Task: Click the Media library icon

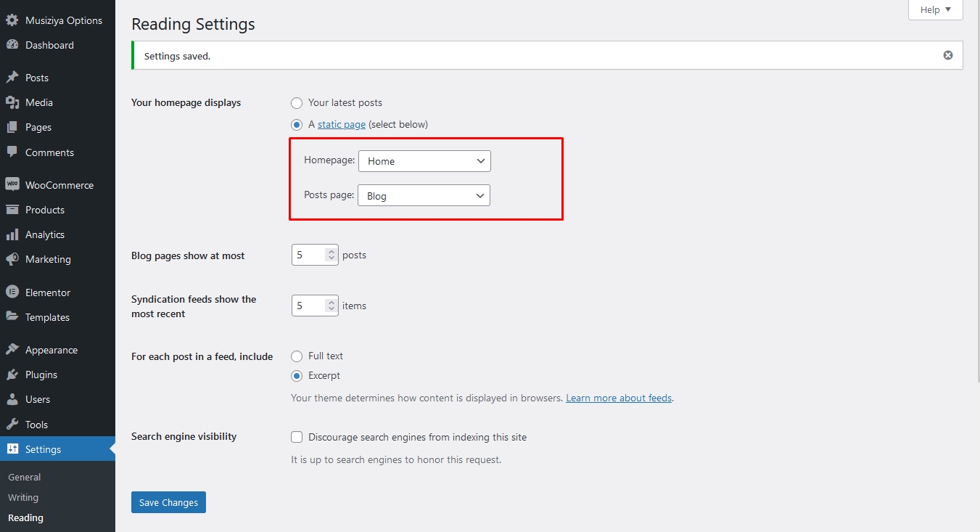Action: click(12, 102)
